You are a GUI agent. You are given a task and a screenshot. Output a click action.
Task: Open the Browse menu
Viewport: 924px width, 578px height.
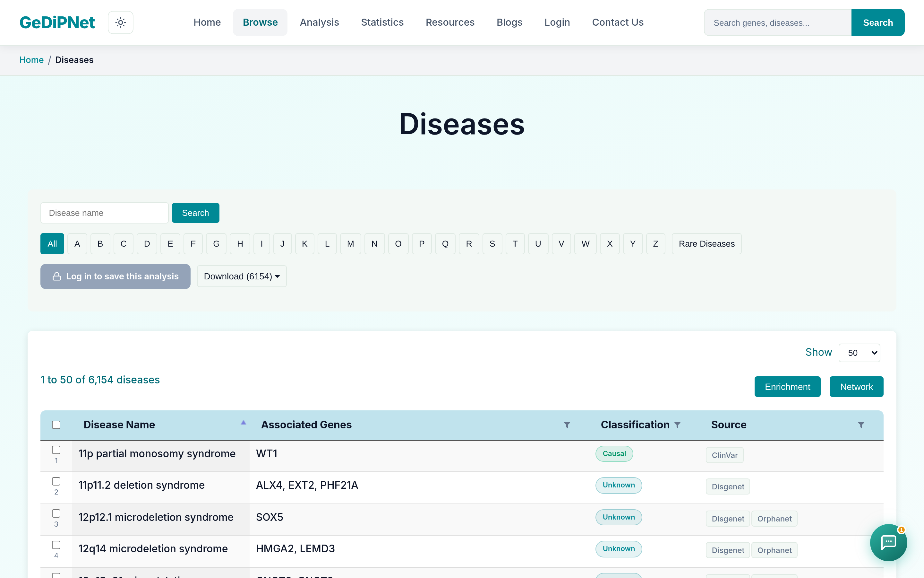click(x=260, y=22)
